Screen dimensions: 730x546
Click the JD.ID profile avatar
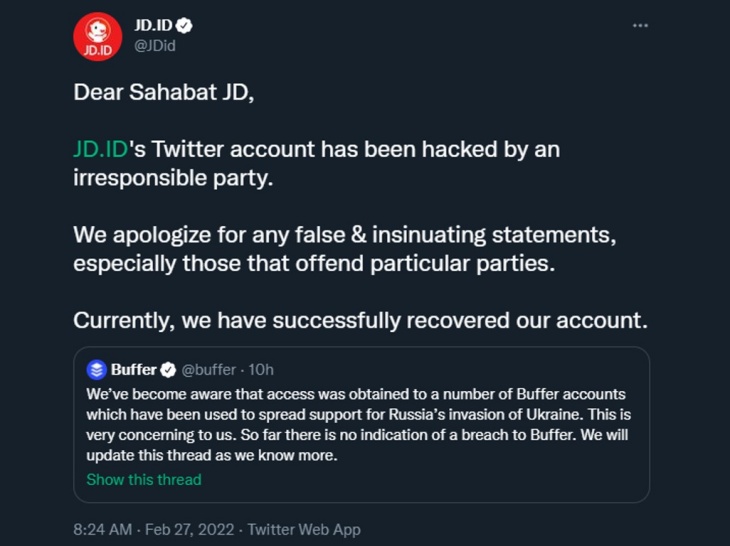point(98,37)
